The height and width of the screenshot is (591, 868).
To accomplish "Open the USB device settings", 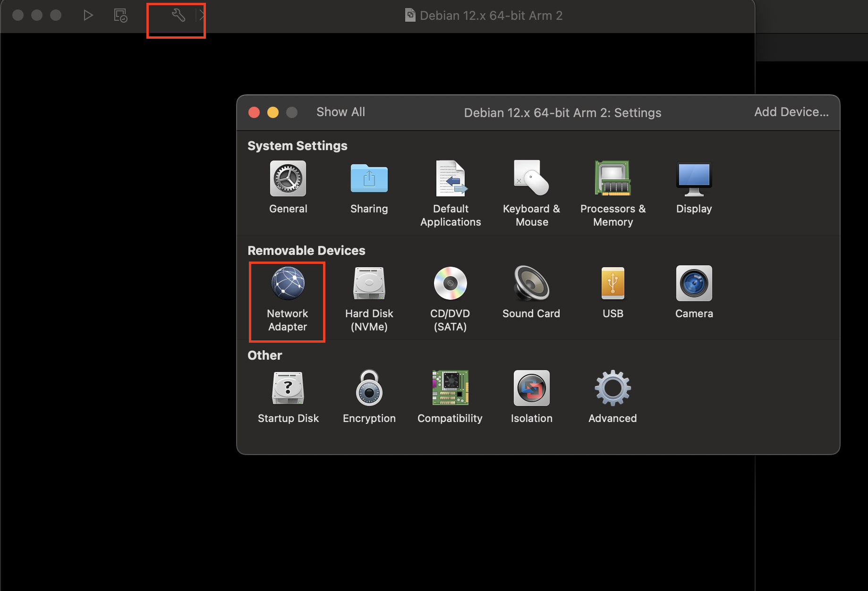I will (613, 293).
